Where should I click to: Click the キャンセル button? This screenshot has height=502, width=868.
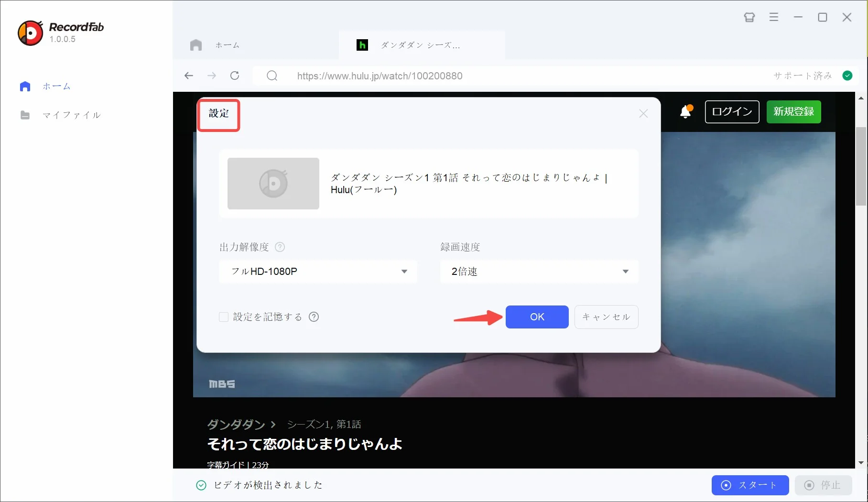[607, 317]
